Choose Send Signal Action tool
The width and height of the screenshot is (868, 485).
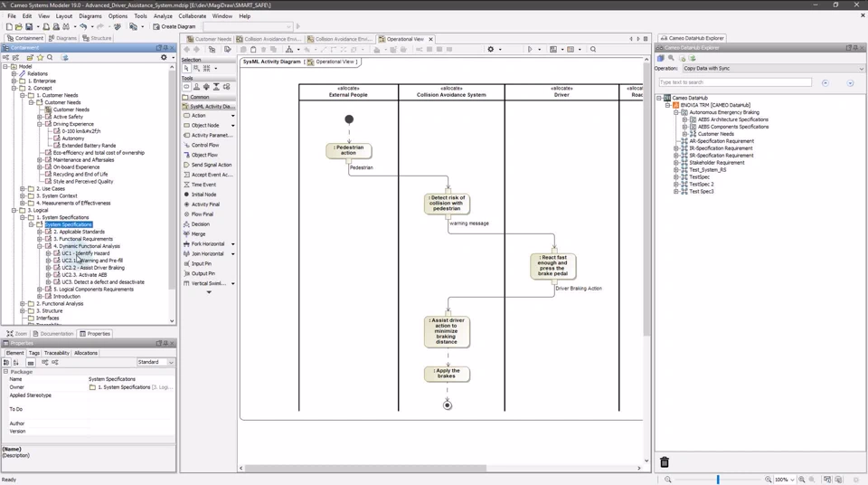coord(211,165)
